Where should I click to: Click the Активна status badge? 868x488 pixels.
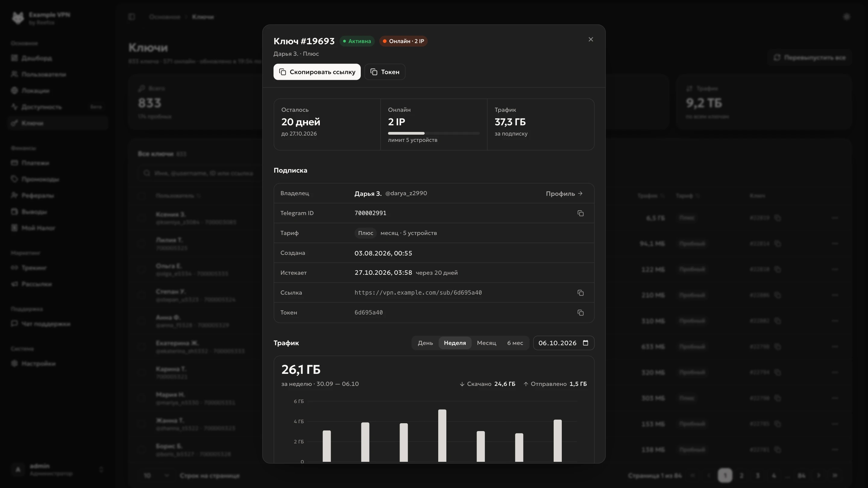click(x=357, y=41)
